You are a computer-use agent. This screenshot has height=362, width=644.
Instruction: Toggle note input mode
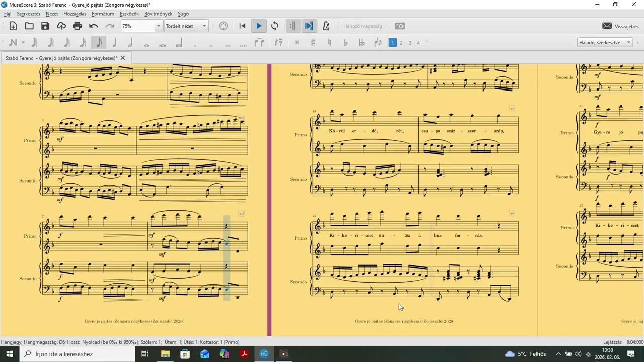click(13, 43)
